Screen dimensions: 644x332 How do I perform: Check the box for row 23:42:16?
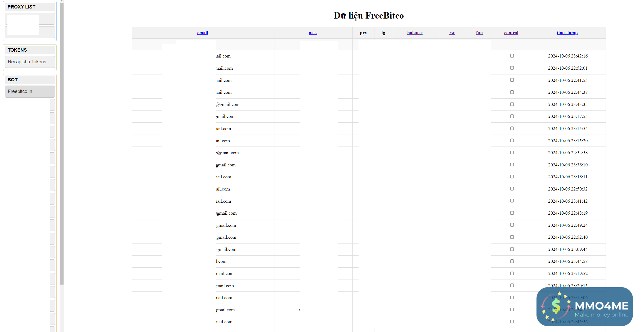[x=512, y=56]
